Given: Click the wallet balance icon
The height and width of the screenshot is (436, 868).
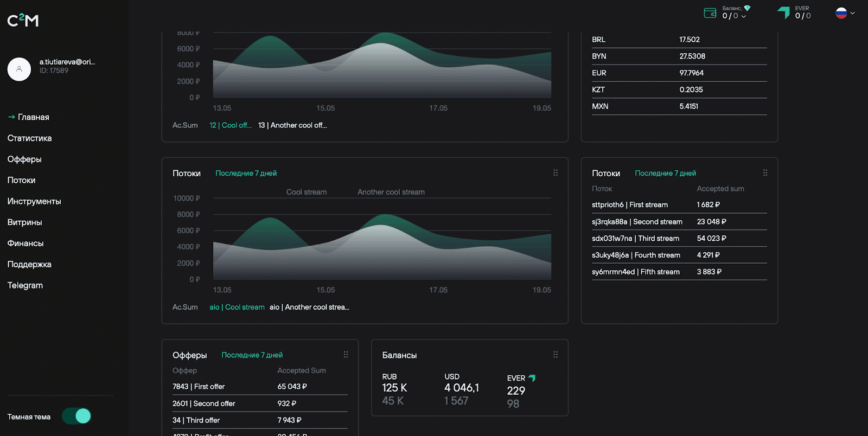Looking at the screenshot, I should [710, 13].
